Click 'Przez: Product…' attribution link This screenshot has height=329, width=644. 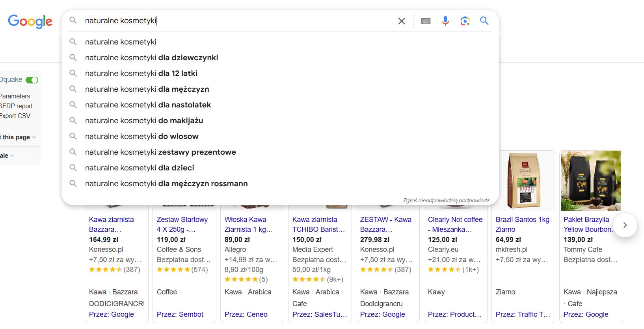point(455,314)
